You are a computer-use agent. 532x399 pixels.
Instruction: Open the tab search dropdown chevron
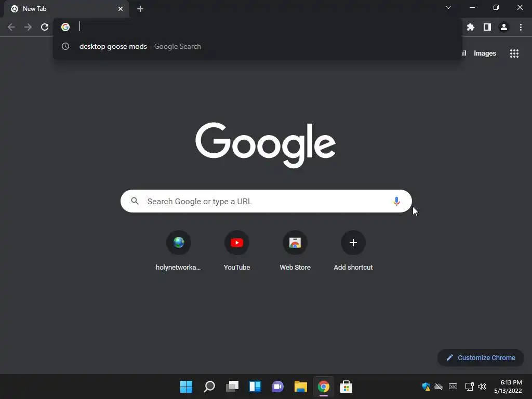[448, 7]
